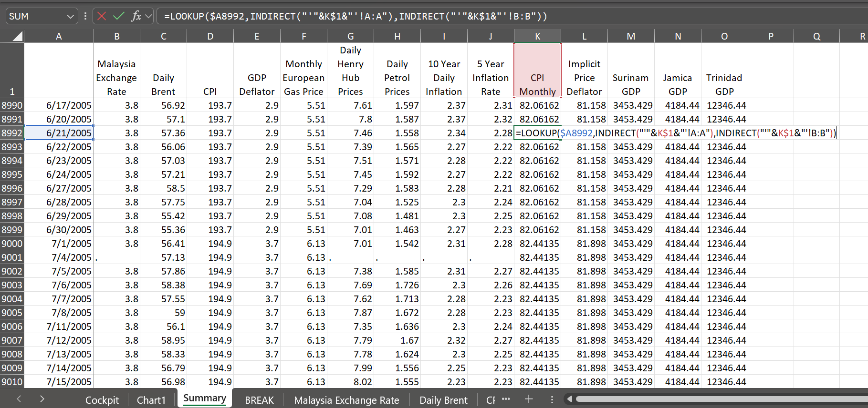Select column P header
Image resolution: width=868 pixels, height=408 pixels.
point(771,36)
